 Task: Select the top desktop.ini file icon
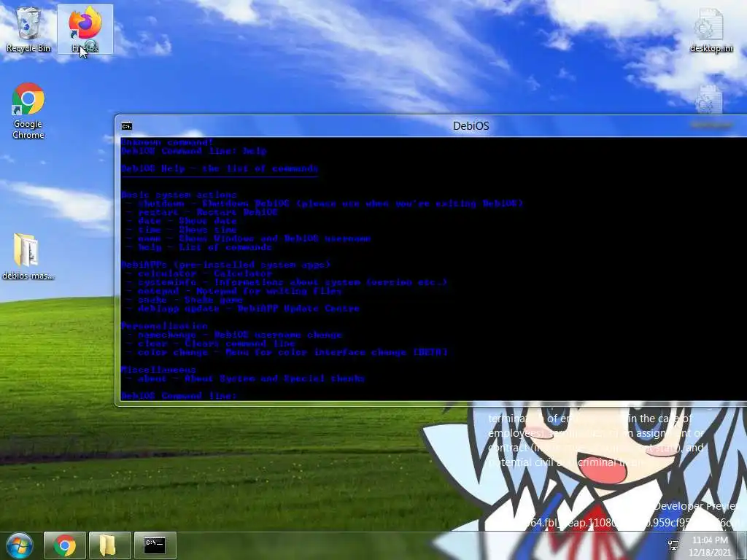[x=711, y=31]
